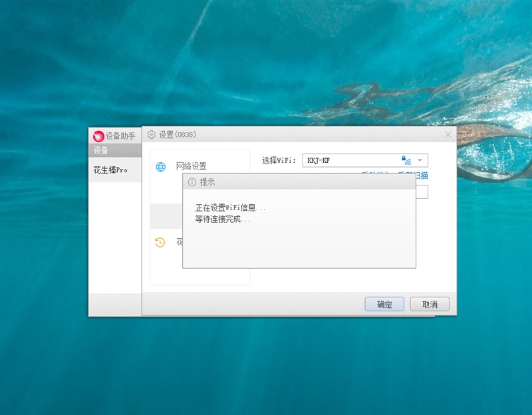Click the 取消 button
The width and height of the screenshot is (532, 415).
[x=430, y=303]
